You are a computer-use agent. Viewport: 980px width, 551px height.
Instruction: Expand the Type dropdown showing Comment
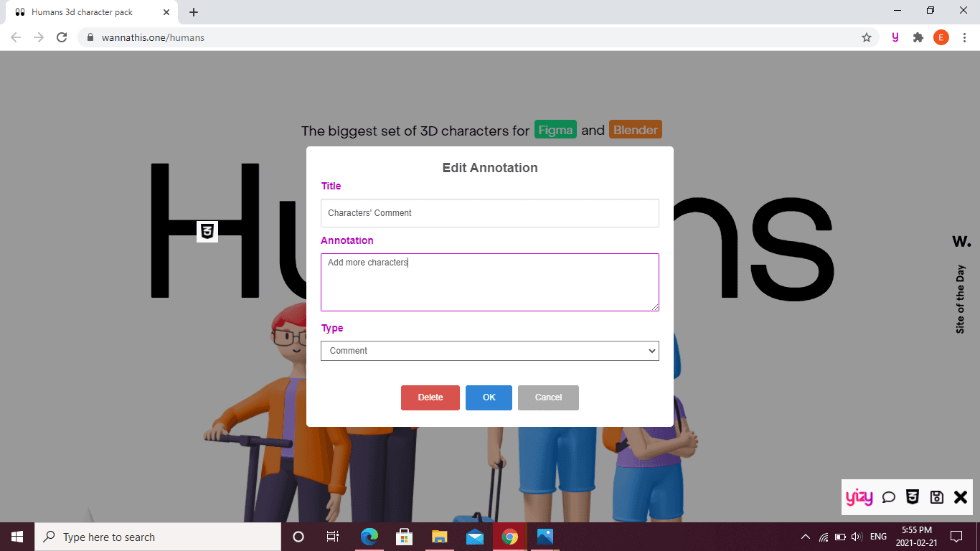(x=489, y=351)
